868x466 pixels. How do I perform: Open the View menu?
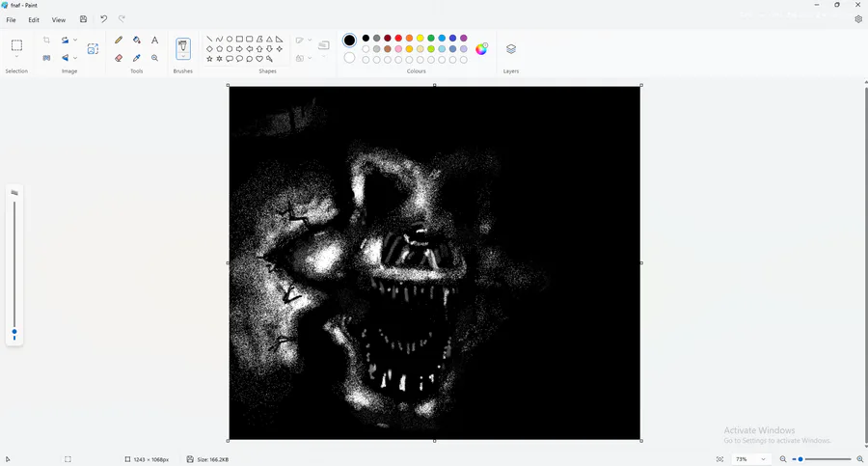tap(59, 20)
